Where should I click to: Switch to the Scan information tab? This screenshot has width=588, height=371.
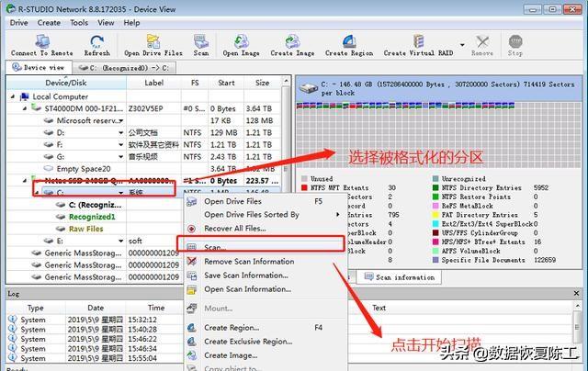click(x=405, y=276)
